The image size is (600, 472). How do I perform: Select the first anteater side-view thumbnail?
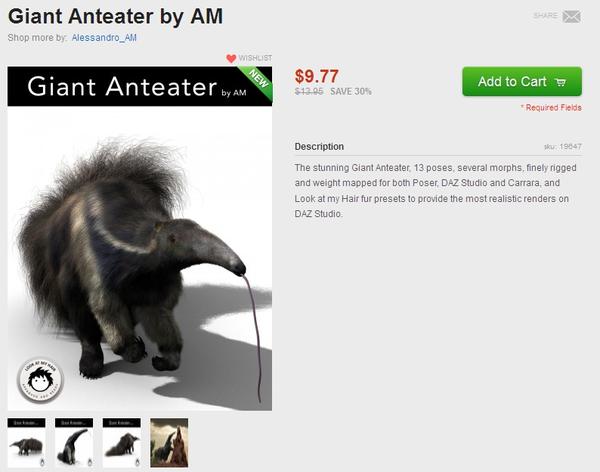(x=26, y=443)
